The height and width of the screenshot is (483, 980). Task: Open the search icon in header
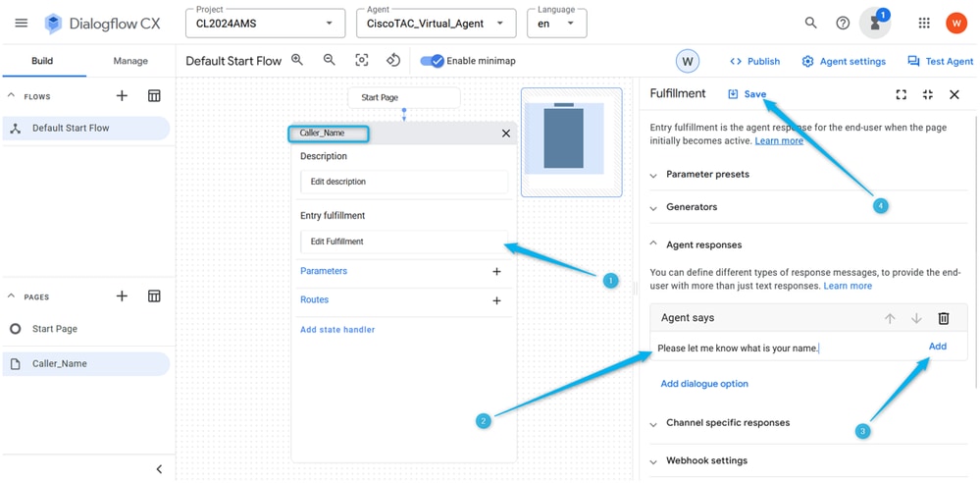810,24
